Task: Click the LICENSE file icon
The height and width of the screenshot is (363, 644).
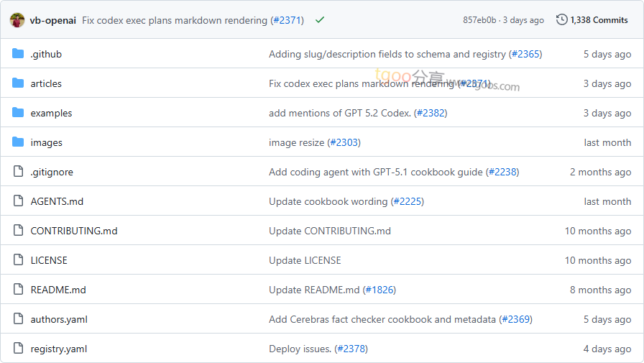Action: [x=18, y=260]
